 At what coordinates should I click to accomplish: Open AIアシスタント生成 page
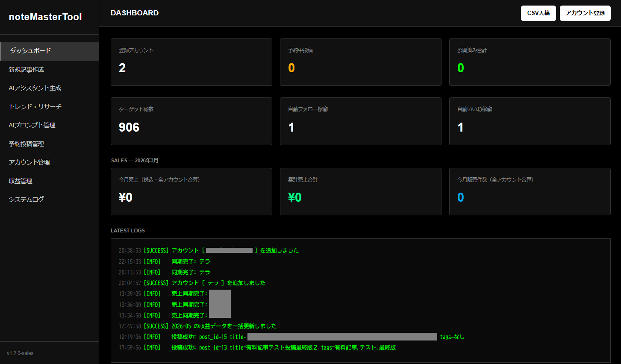click(35, 88)
